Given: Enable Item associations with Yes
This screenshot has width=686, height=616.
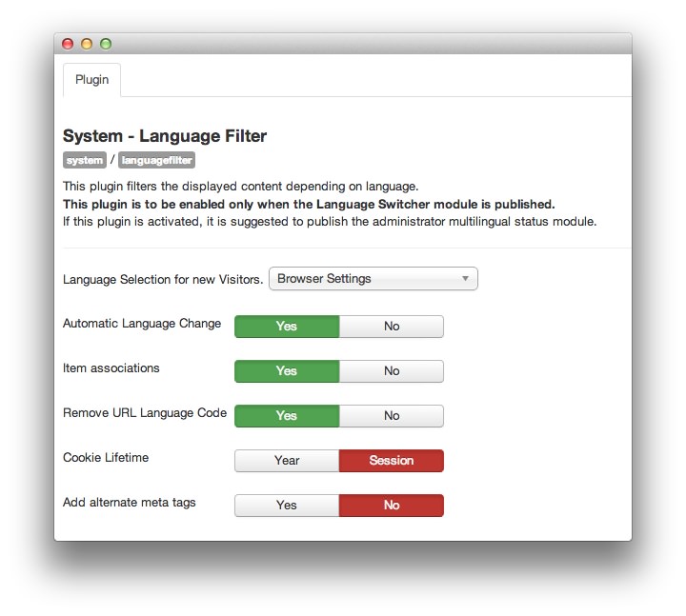Looking at the screenshot, I should pyautogui.click(x=287, y=371).
